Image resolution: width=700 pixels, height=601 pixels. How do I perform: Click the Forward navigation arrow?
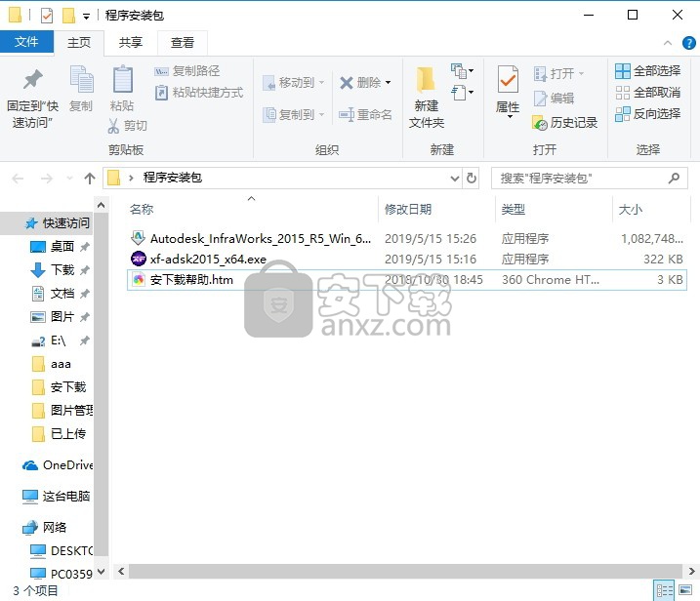click(x=47, y=179)
